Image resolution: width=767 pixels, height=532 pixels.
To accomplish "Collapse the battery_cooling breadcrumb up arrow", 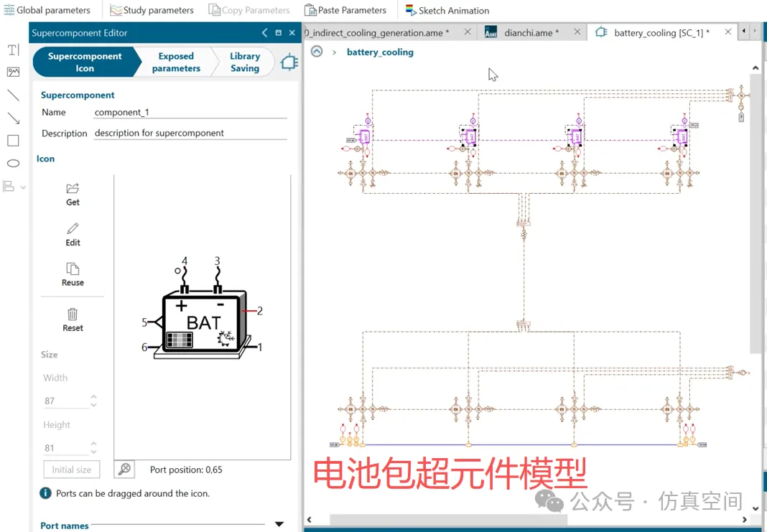I will [x=317, y=52].
